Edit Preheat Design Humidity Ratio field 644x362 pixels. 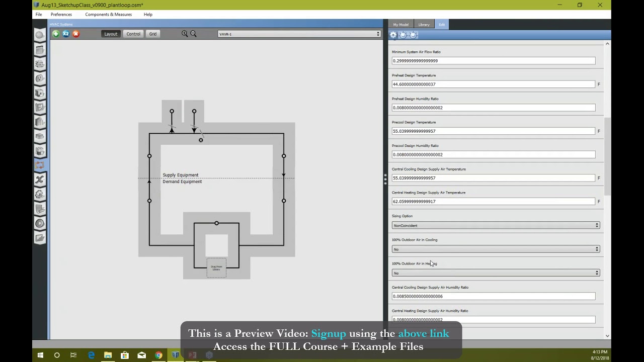click(494, 108)
